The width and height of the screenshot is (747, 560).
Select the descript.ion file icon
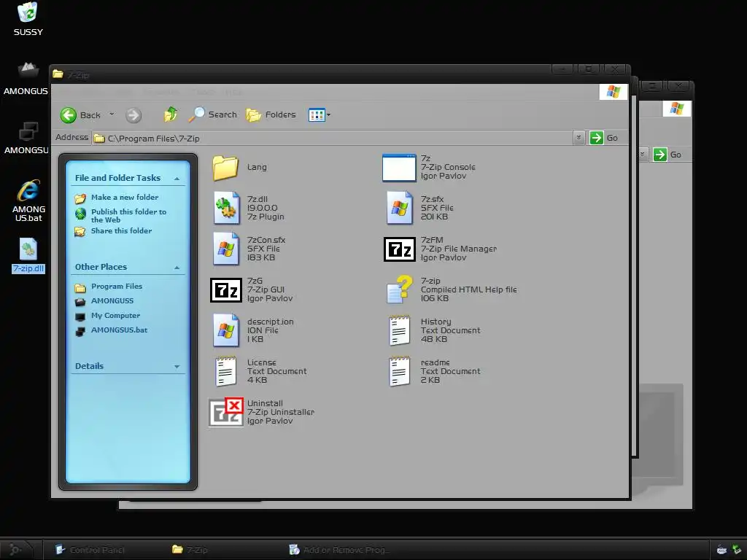[x=226, y=330]
